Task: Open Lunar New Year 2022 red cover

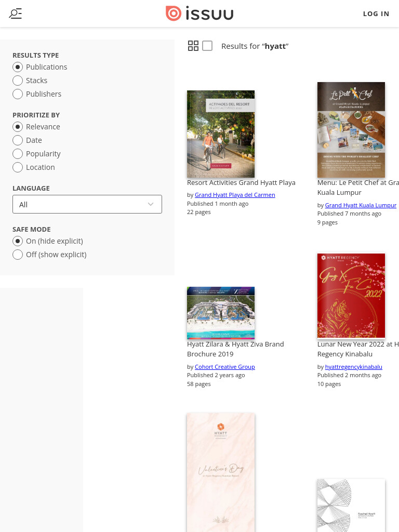Action: (351, 296)
